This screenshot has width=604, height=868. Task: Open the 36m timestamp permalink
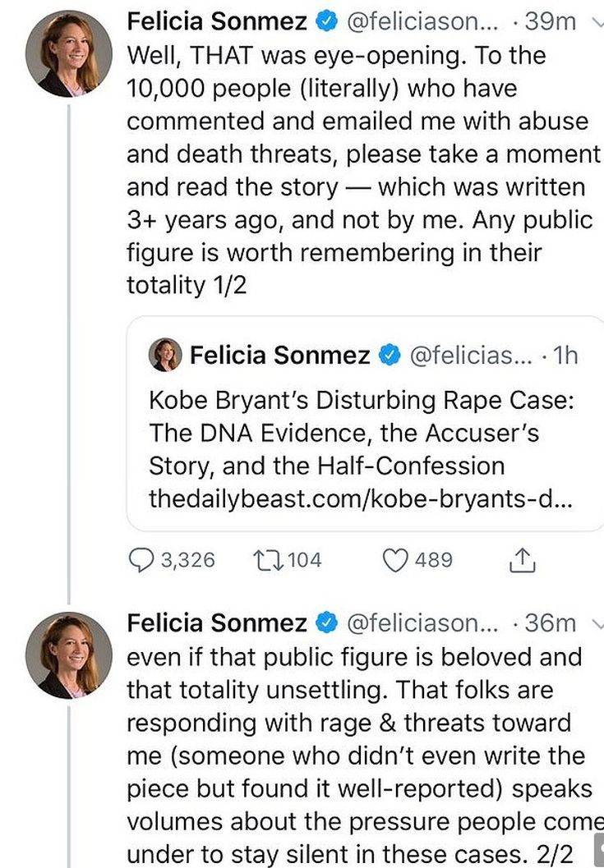tap(550, 624)
